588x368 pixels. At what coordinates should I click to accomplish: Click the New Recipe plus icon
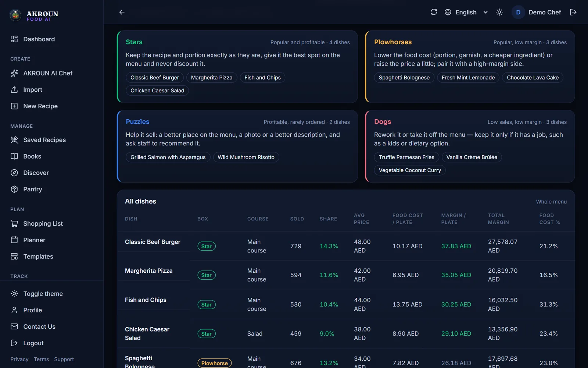click(14, 106)
